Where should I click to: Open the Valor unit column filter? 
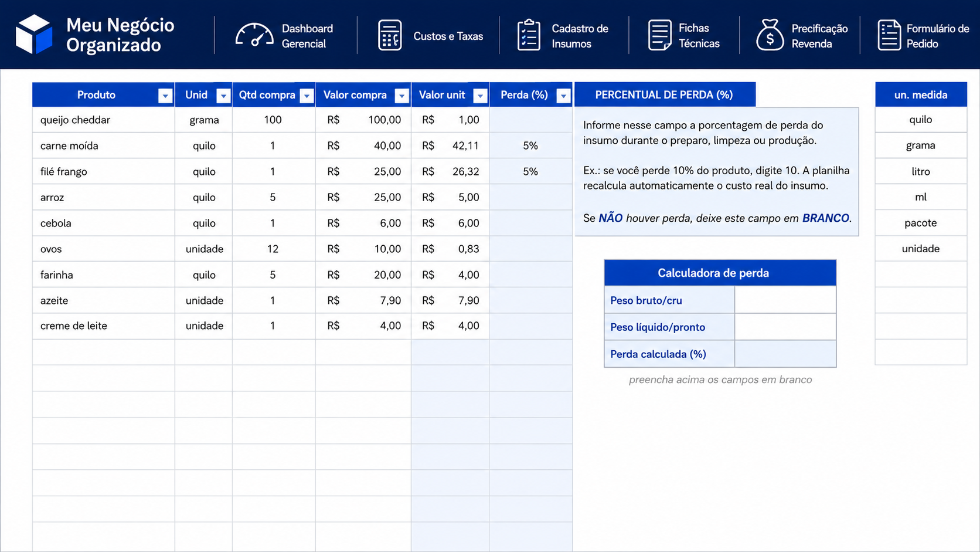pyautogui.click(x=480, y=96)
